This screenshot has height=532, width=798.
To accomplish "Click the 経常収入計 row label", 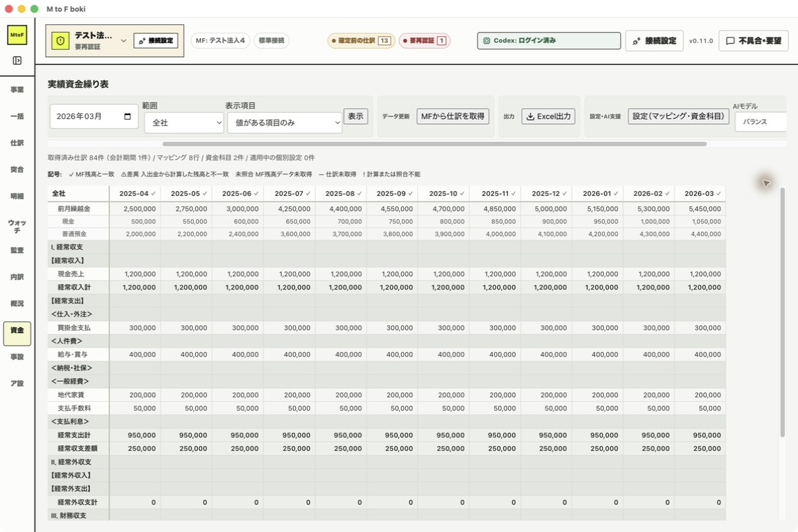I will click(74, 287).
